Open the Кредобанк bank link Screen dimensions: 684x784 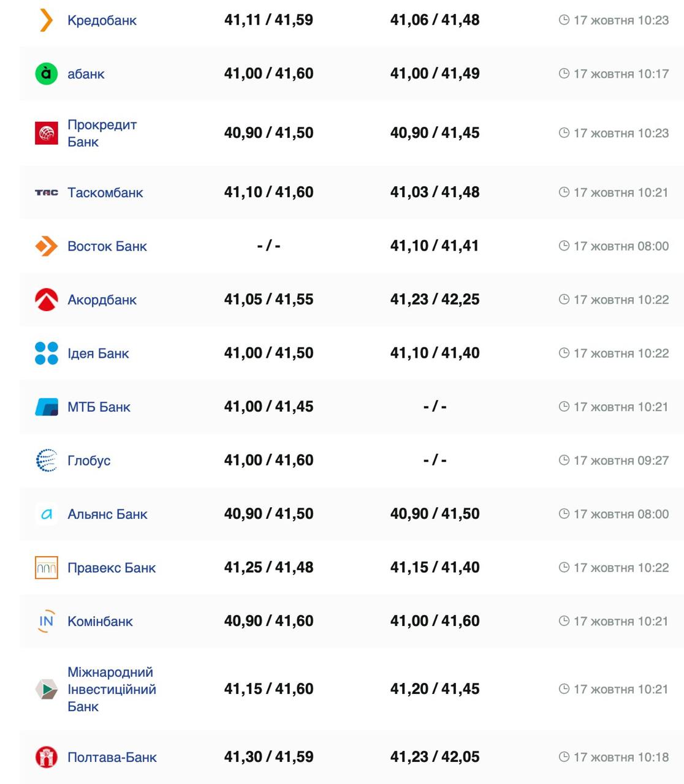coord(102,20)
